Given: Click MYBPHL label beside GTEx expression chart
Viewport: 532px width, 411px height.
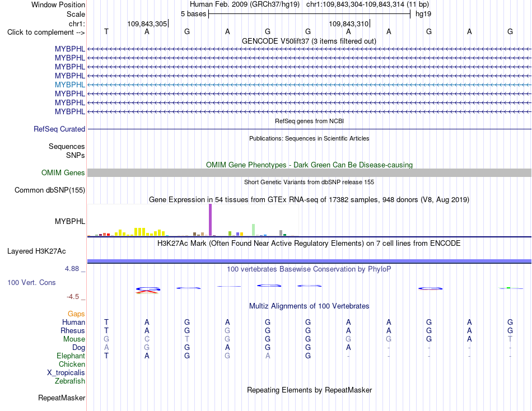Looking at the screenshot, I should (70, 221).
